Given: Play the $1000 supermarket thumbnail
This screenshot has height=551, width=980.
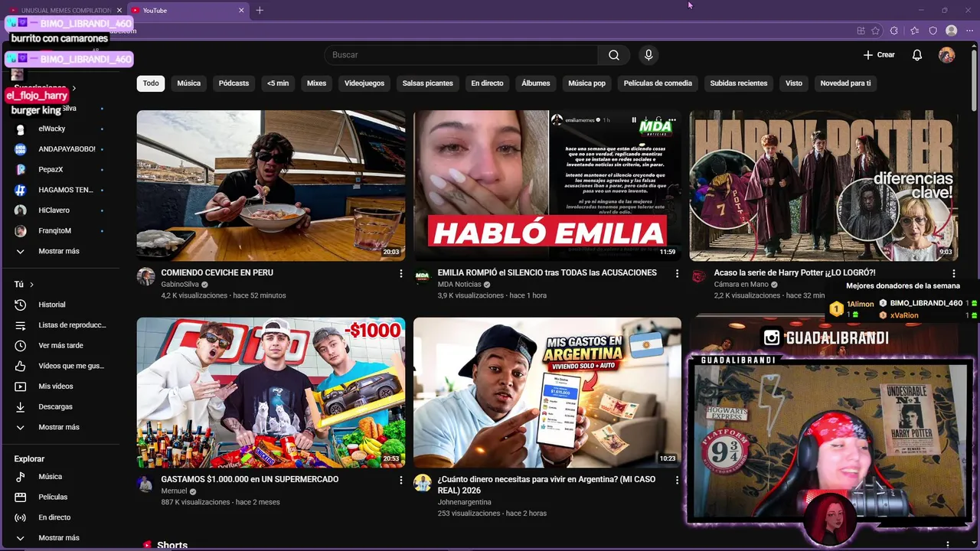Looking at the screenshot, I should pos(271,393).
